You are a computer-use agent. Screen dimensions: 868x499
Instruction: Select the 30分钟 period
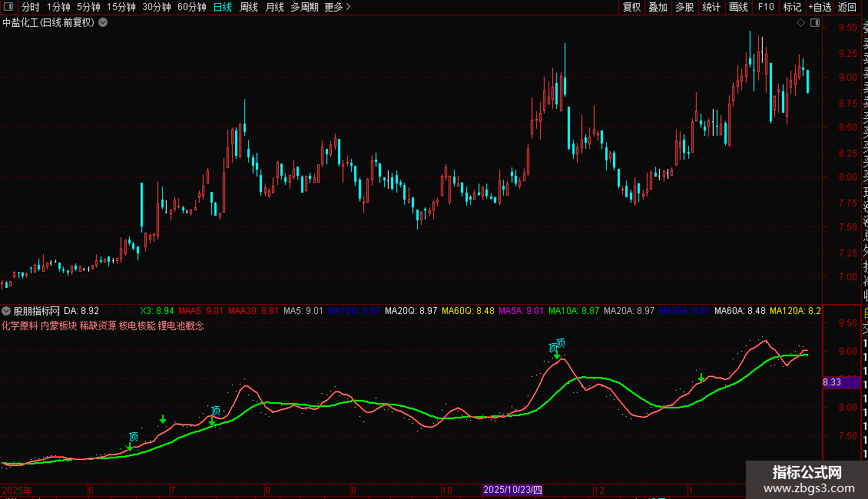[x=157, y=7]
